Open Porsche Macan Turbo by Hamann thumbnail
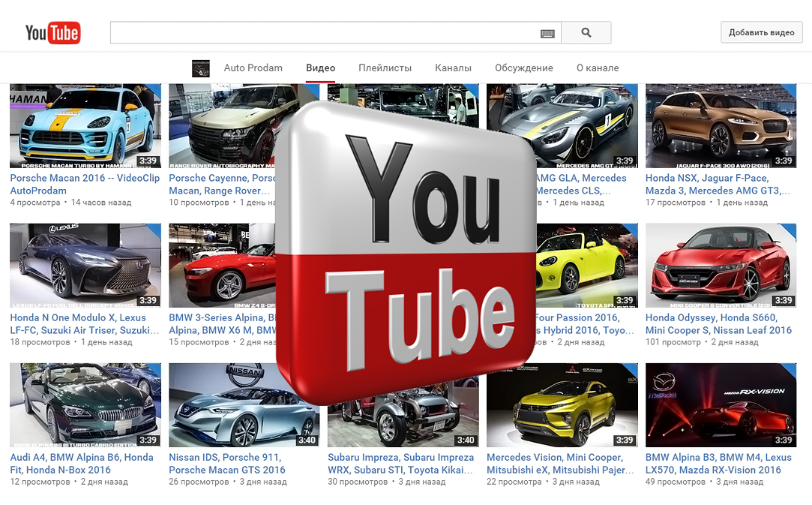This screenshot has width=812, height=505. 85,126
